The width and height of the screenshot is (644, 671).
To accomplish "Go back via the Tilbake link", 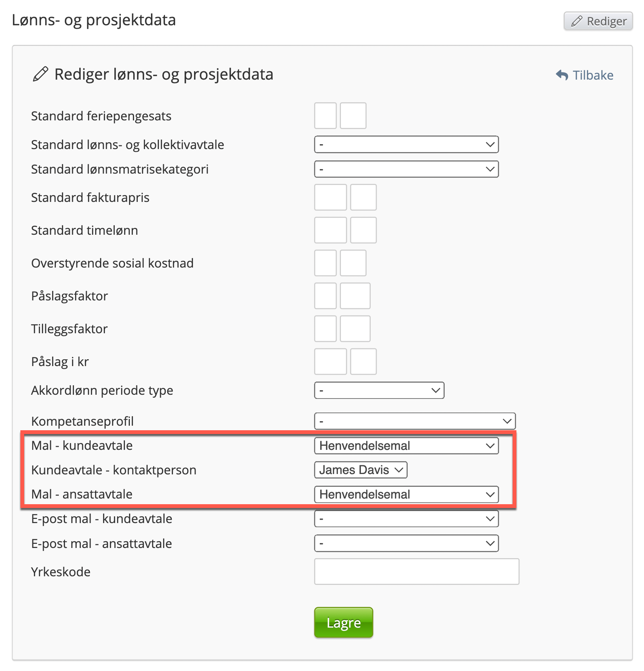I will (593, 75).
